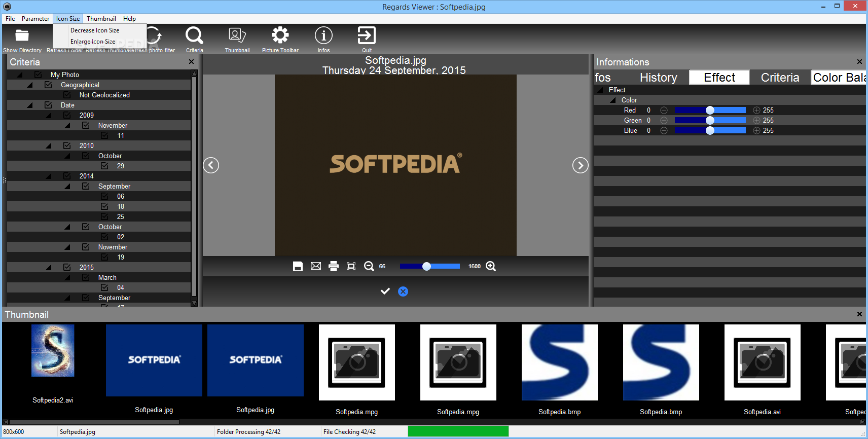Collapse the 2010 tree node
868x439 pixels.
pos(49,146)
